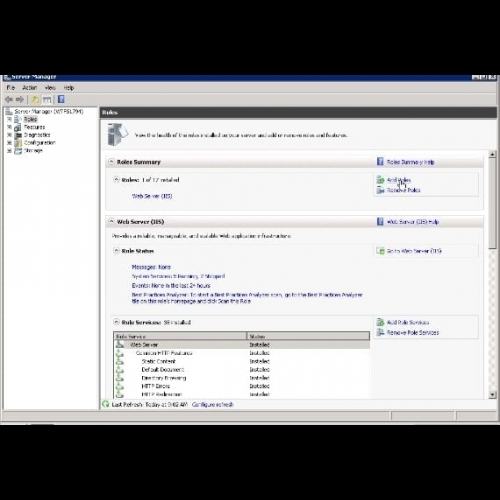Click the Remove Roles icon
This screenshot has width=500, height=500.
380,190
